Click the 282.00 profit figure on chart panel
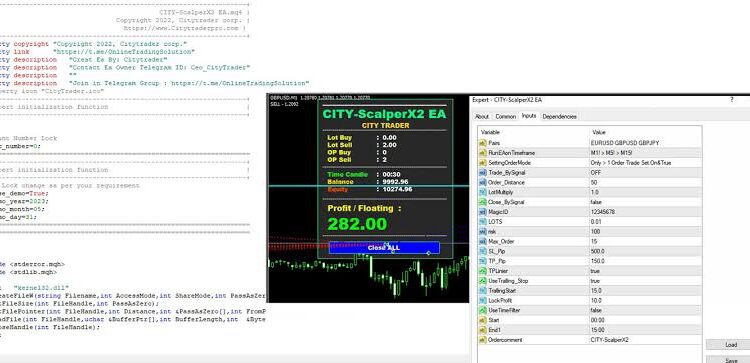The width and height of the screenshot is (750, 363). (357, 224)
